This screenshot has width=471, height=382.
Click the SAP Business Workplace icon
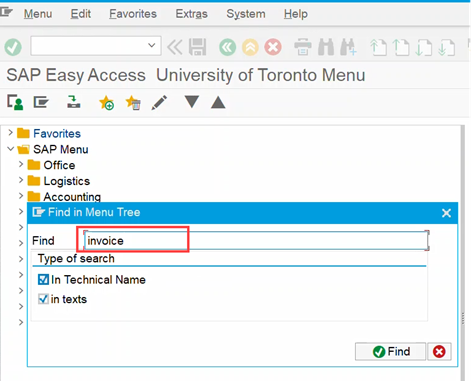pyautogui.click(x=74, y=102)
